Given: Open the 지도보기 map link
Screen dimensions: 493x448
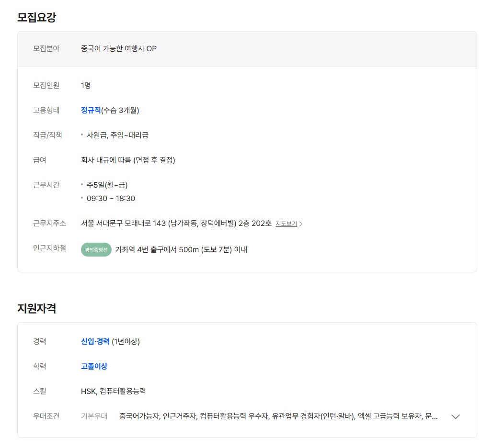Looking at the screenshot, I should point(286,224).
